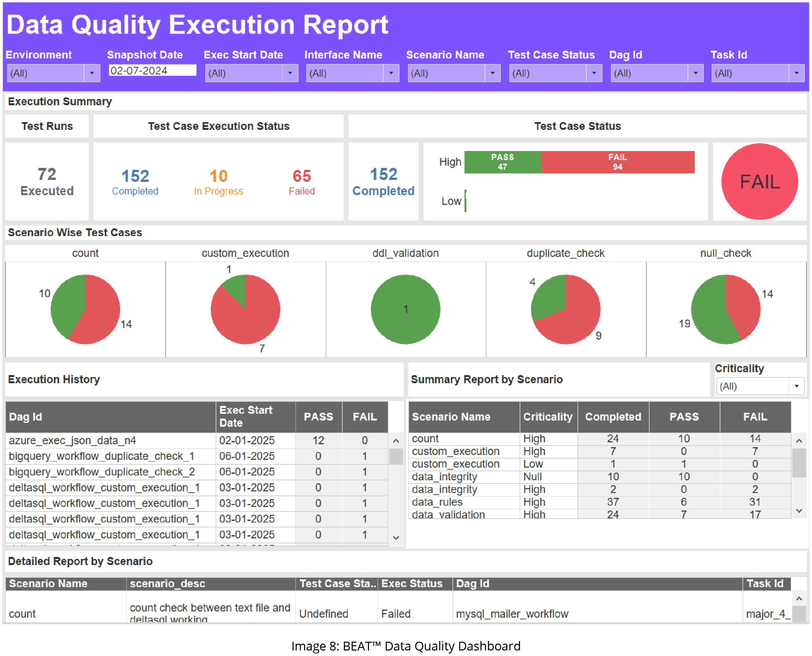Image resolution: width=812 pixels, height=656 pixels.
Task: Select the azure_exec_json_data_n4 row
Action: point(72,440)
